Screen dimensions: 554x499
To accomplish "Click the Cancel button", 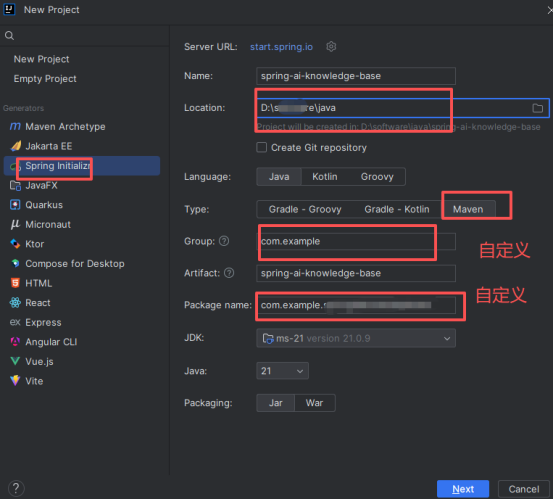I will point(524,489).
